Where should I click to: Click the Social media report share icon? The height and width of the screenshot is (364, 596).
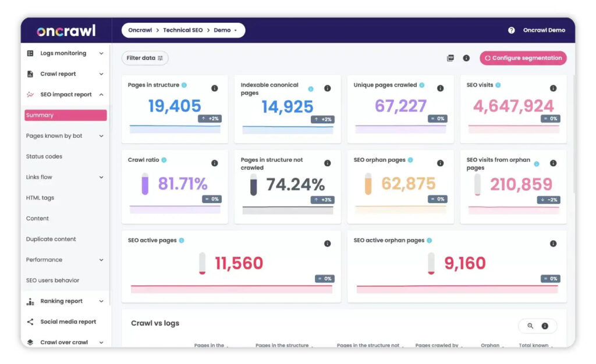(29, 322)
